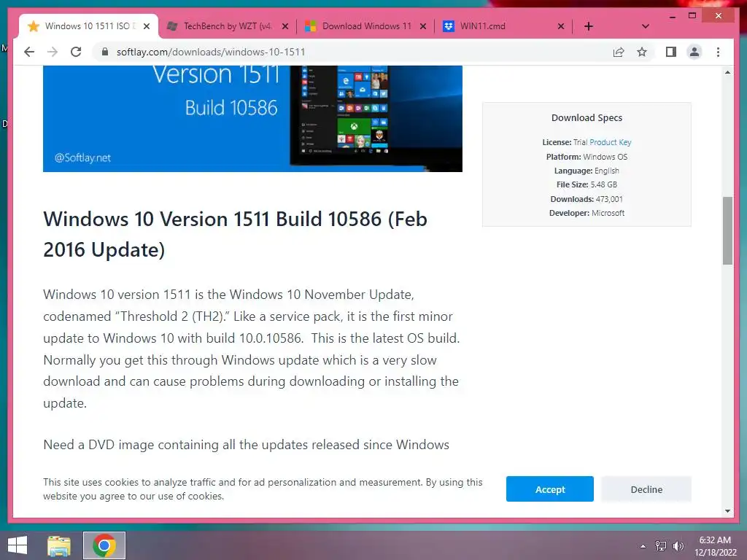View site security lock info
This screenshot has height=560, width=747.
click(105, 52)
